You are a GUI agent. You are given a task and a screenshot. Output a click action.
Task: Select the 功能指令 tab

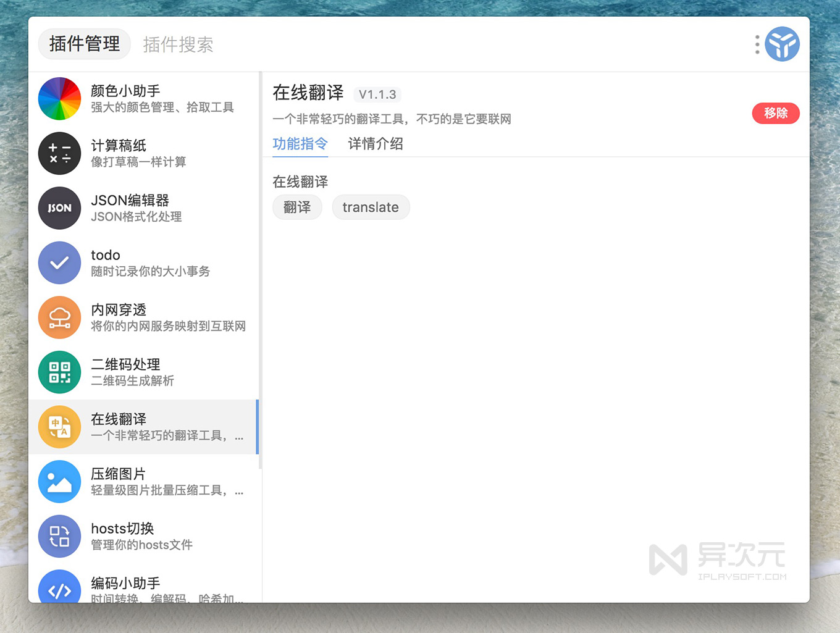click(x=300, y=143)
